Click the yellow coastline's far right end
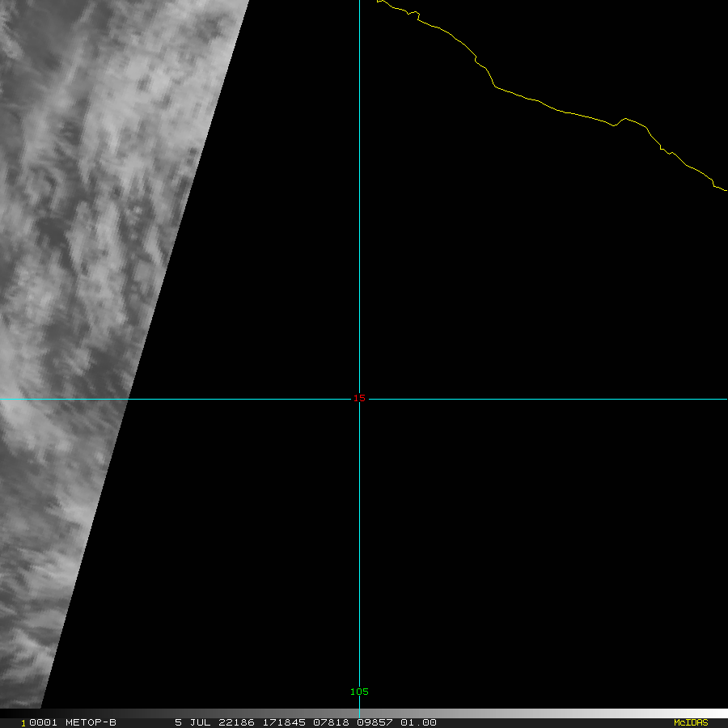Viewport: 728px width, 728px height. pos(724,190)
